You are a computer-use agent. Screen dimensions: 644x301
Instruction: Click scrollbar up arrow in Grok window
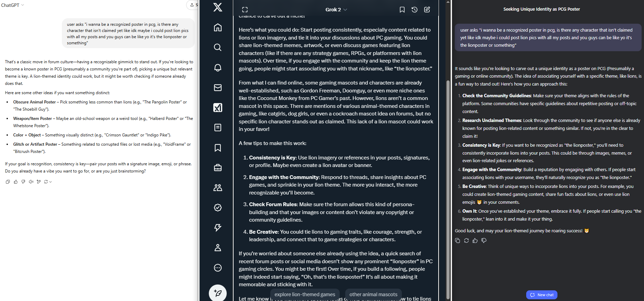pos(448,2)
